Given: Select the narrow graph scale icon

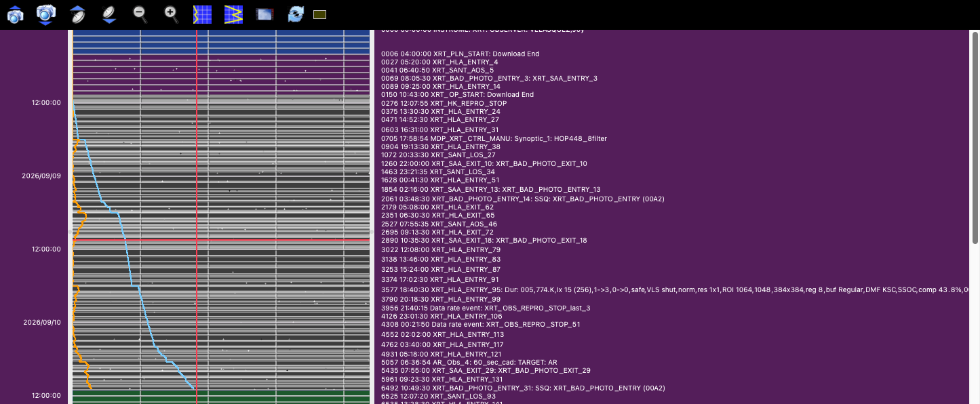Looking at the screenshot, I should (202, 14).
